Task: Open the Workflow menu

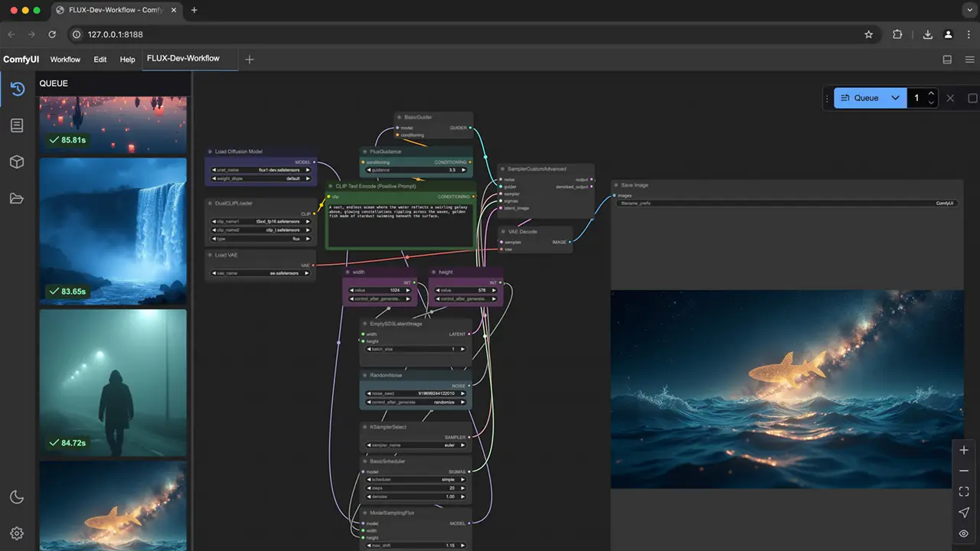Action: [65, 59]
